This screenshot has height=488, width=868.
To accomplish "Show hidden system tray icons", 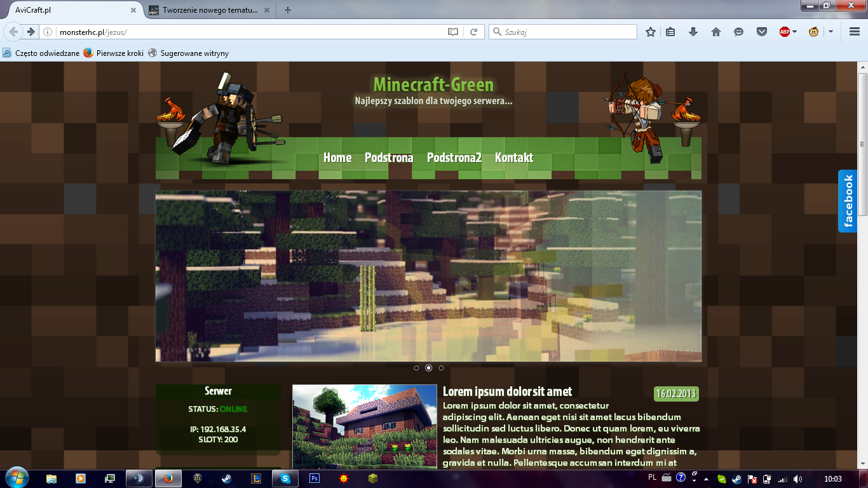I will [706, 479].
